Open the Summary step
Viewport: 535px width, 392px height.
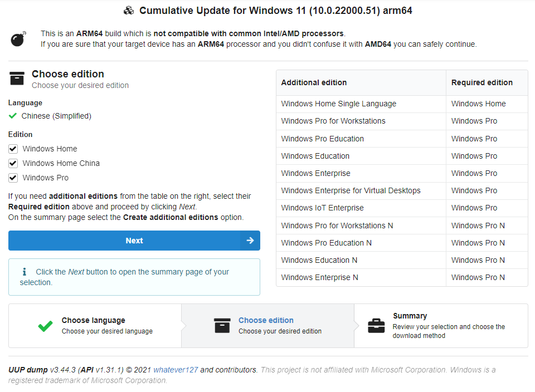(410, 316)
